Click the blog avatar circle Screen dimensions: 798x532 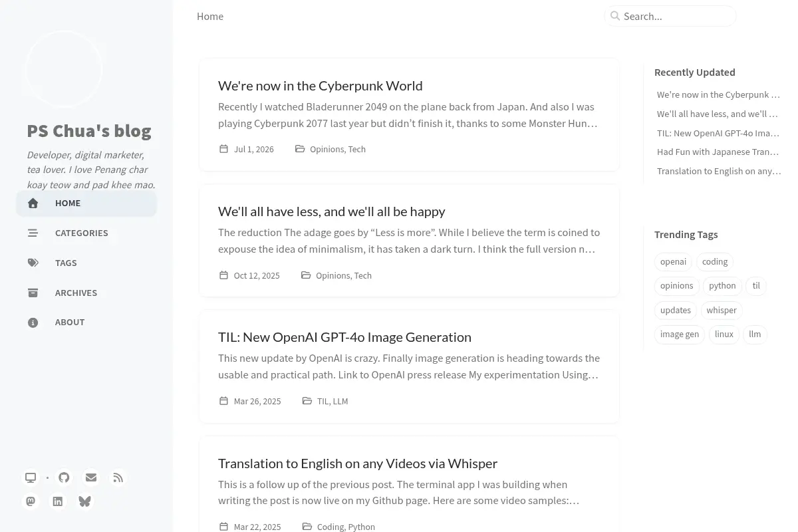pyautogui.click(x=64, y=69)
